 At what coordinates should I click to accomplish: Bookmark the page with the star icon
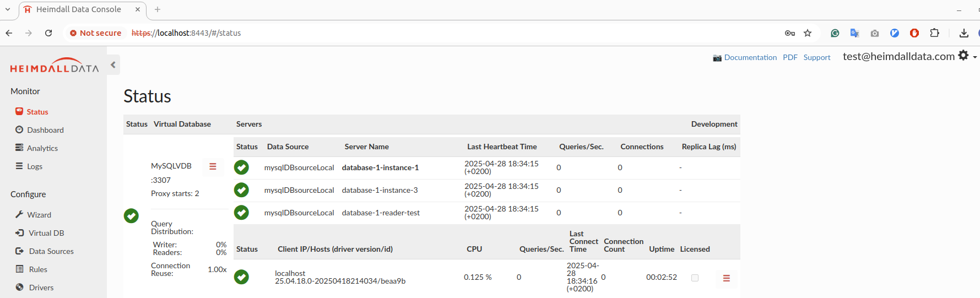[808, 33]
